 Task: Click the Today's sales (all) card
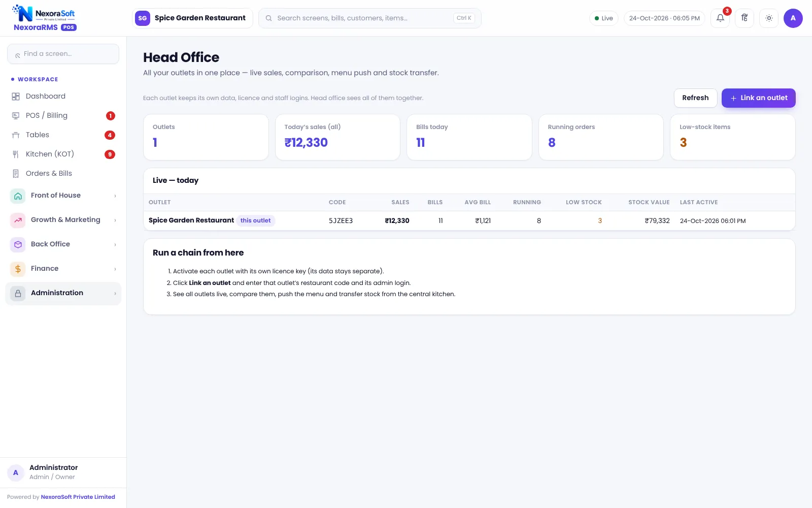tap(337, 137)
